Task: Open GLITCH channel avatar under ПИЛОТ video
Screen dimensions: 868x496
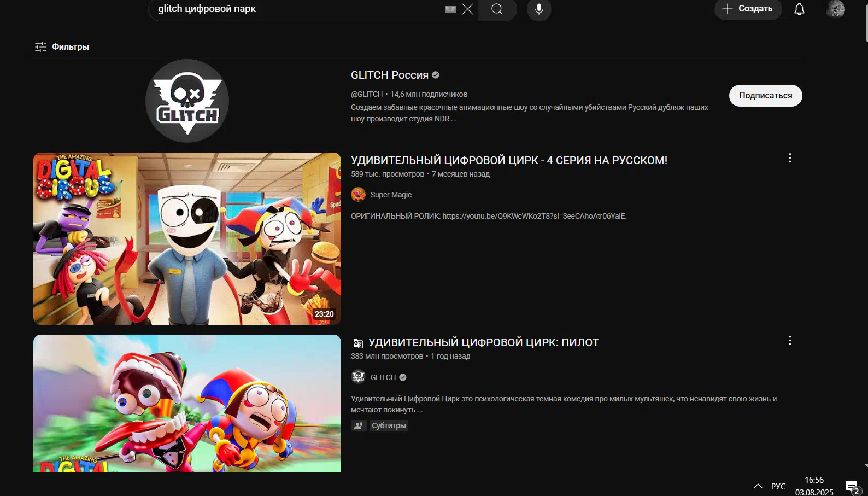Action: coord(358,377)
